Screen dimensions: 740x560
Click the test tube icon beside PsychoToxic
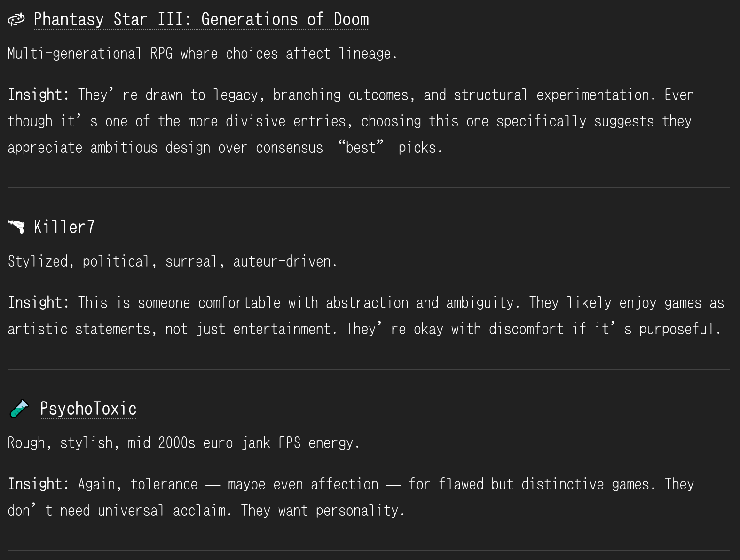[x=19, y=409]
